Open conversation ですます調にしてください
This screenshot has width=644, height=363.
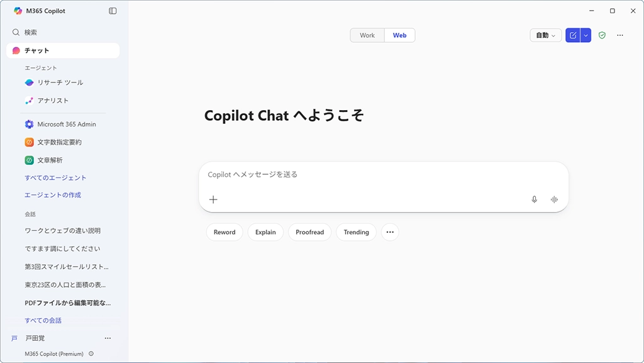tap(62, 249)
